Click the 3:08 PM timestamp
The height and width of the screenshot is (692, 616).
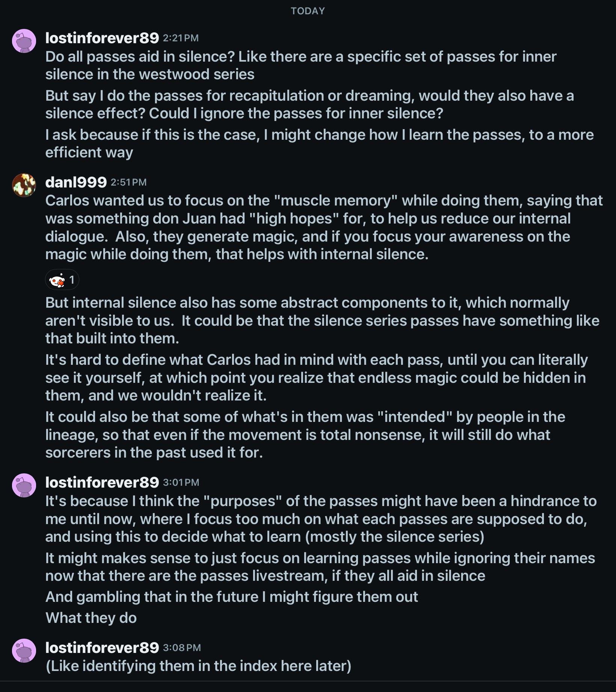pyautogui.click(x=182, y=648)
